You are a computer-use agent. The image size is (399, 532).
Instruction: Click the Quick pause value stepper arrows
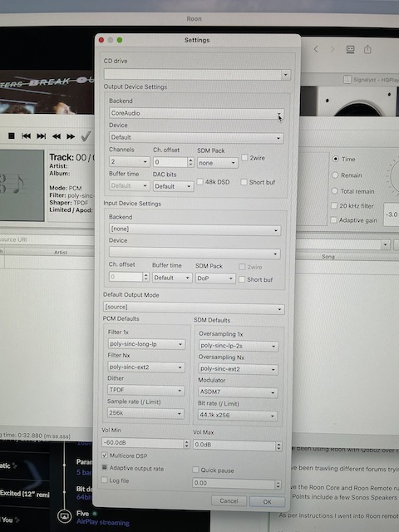pos(278,484)
